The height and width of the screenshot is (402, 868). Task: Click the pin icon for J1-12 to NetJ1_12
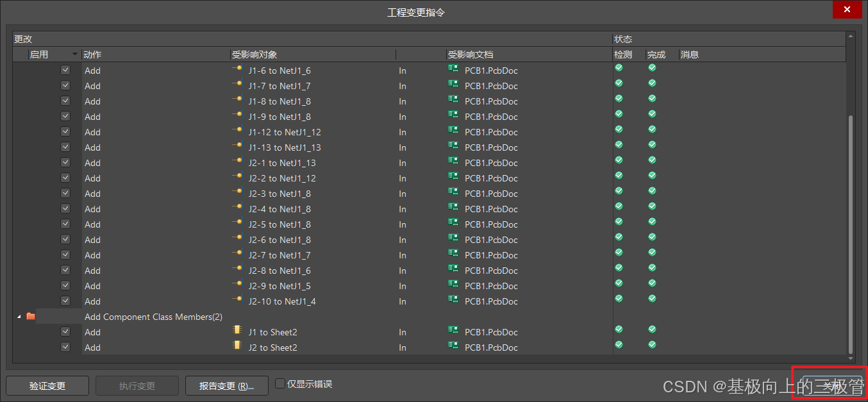pyautogui.click(x=237, y=130)
